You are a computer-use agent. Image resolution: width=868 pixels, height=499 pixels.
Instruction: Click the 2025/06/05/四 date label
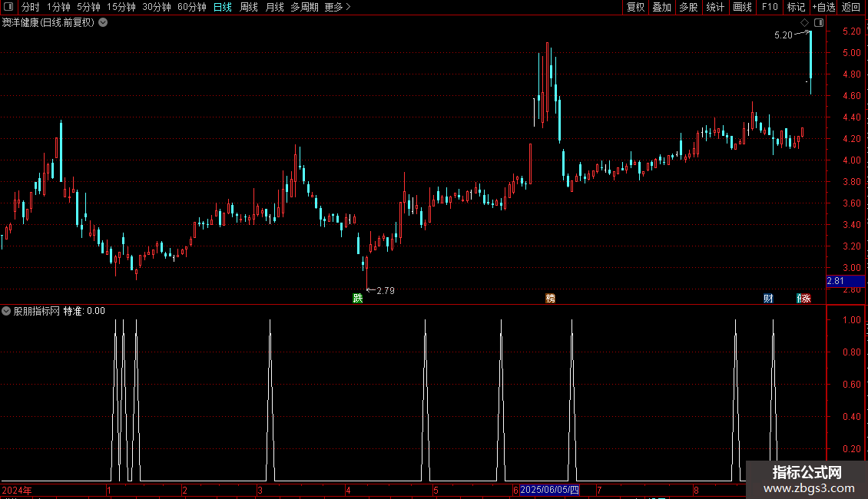point(549,490)
